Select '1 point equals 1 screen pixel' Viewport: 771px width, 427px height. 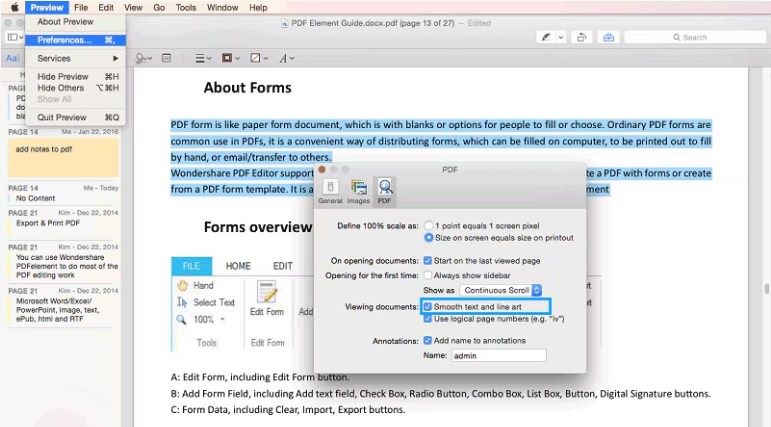click(x=429, y=226)
